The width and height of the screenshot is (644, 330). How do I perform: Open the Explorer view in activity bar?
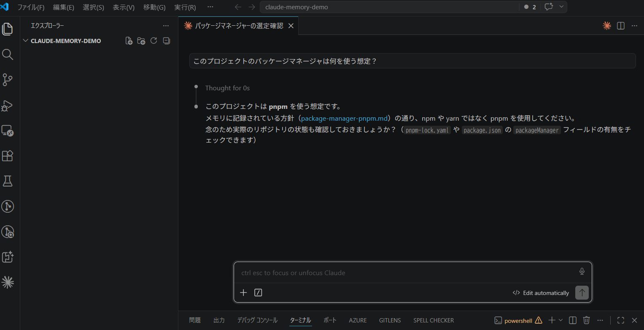click(x=8, y=29)
